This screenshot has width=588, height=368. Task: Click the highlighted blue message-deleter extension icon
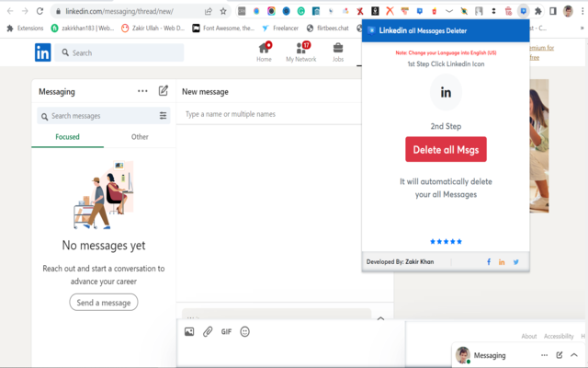(x=523, y=11)
